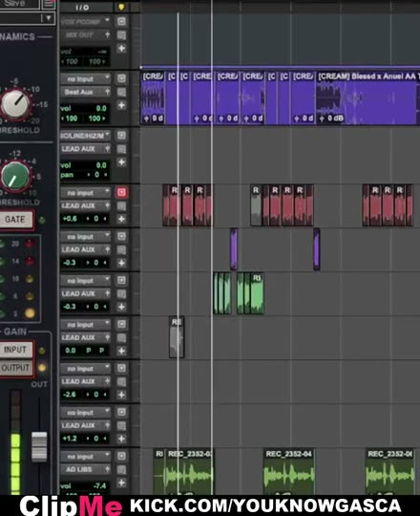The width and height of the screenshot is (420, 516).
Task: Click the yellow marker icon in I/O header
Action: coord(121,8)
